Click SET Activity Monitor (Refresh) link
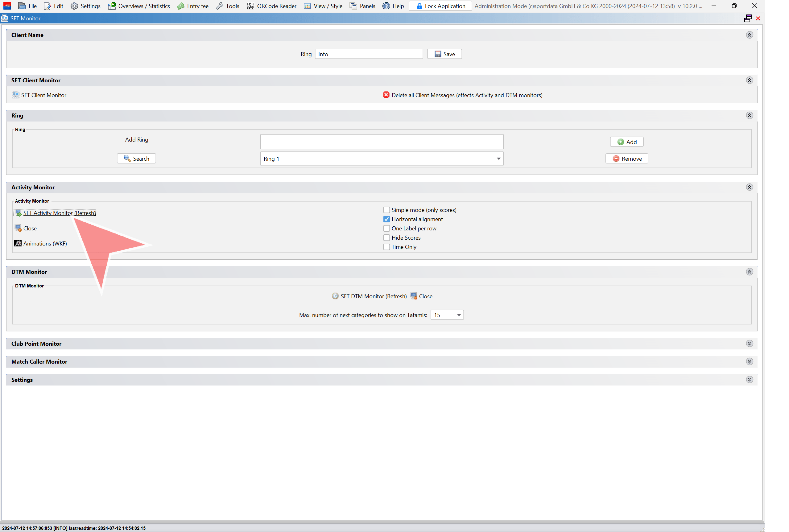789x532 pixels. click(59, 213)
